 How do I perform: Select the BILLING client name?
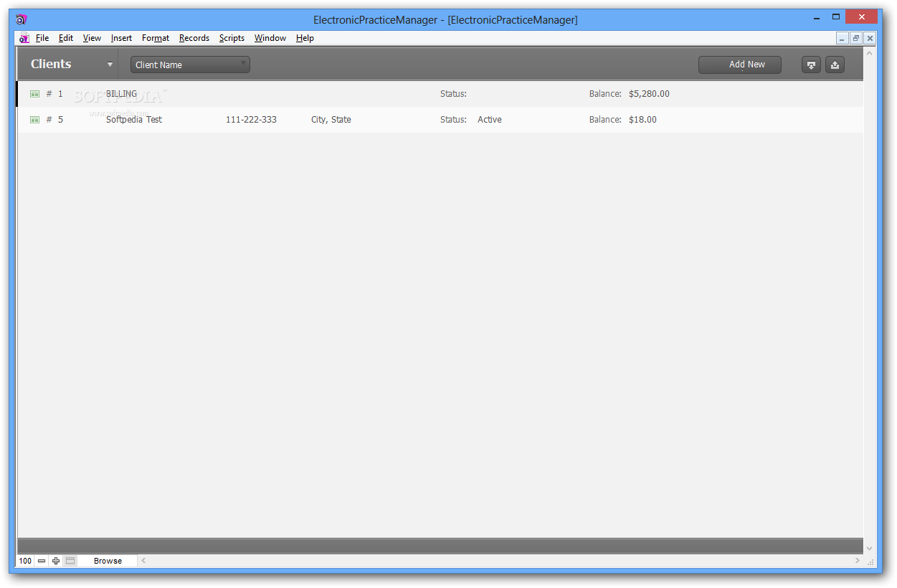tap(121, 94)
